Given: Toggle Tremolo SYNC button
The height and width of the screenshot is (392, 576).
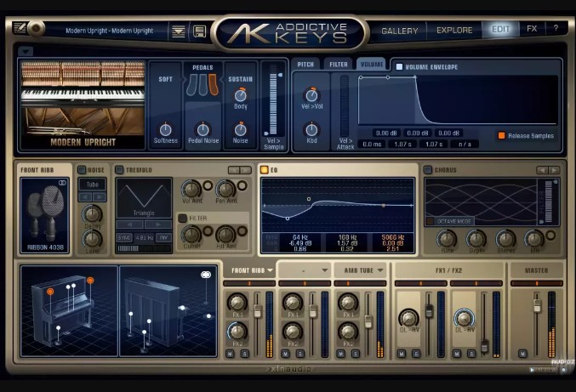Looking at the screenshot, I should [x=124, y=238].
